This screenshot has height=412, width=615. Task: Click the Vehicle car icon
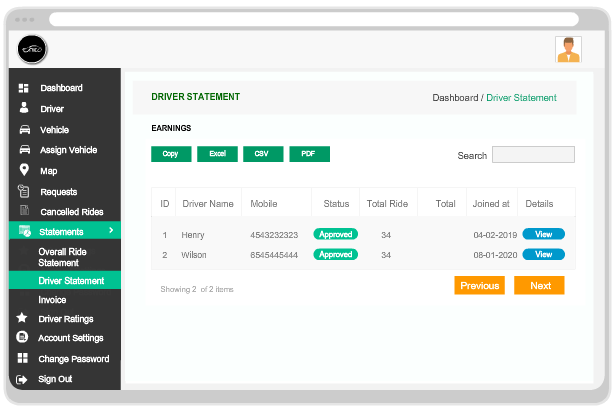25,129
